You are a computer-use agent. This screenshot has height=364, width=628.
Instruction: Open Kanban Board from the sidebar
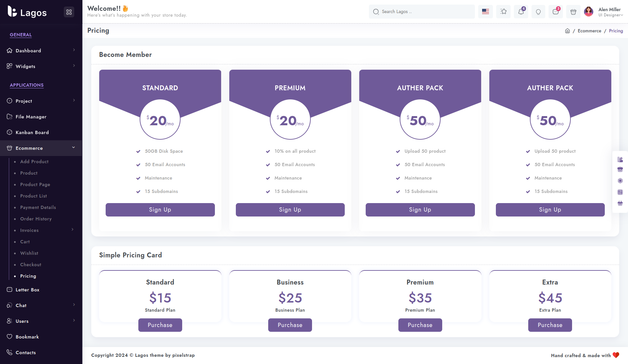pos(32,132)
